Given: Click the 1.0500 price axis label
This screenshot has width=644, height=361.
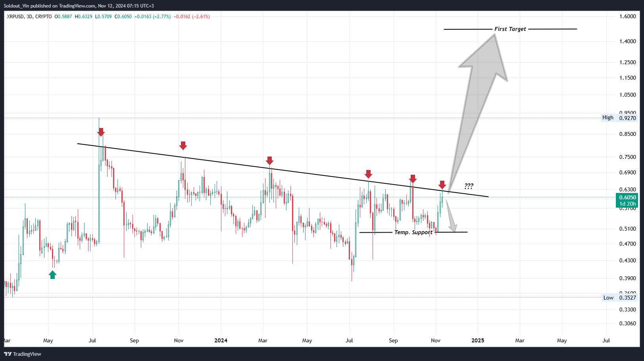Looking at the screenshot, I should coord(628,95).
